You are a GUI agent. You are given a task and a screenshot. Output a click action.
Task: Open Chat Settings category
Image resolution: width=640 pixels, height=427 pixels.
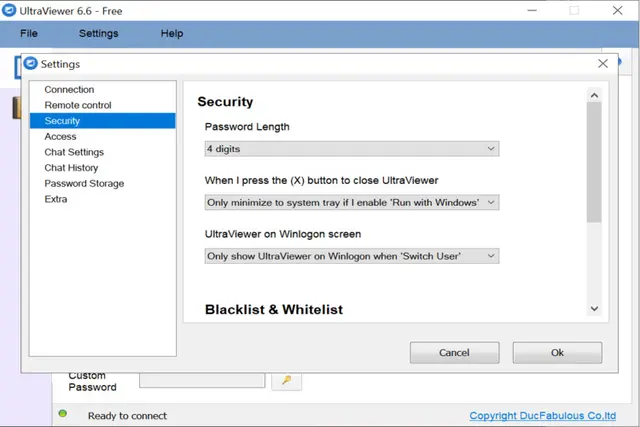(x=102, y=152)
